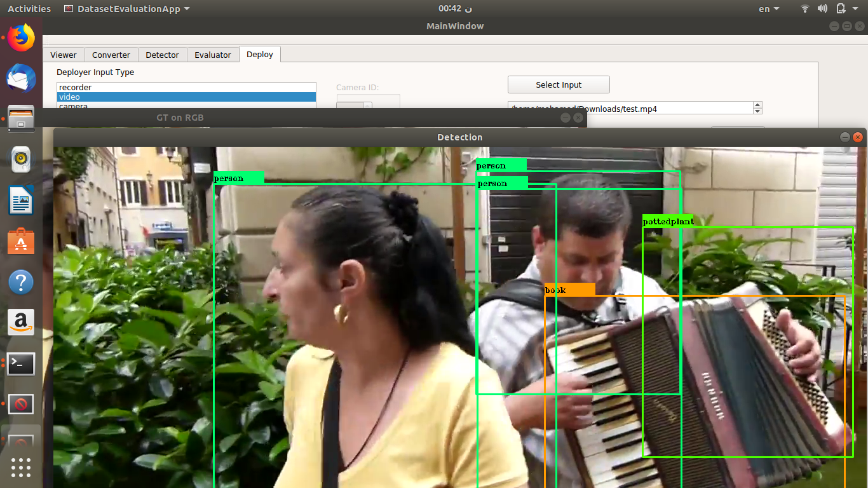The width and height of the screenshot is (868, 488).
Task: Launch Thunderbird Mail from the dock
Action: click(21, 78)
